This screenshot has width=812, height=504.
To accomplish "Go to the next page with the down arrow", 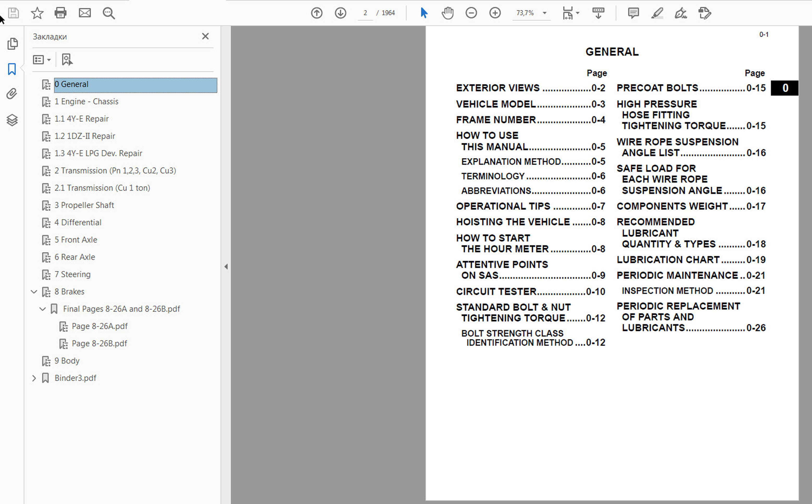I will (340, 13).
